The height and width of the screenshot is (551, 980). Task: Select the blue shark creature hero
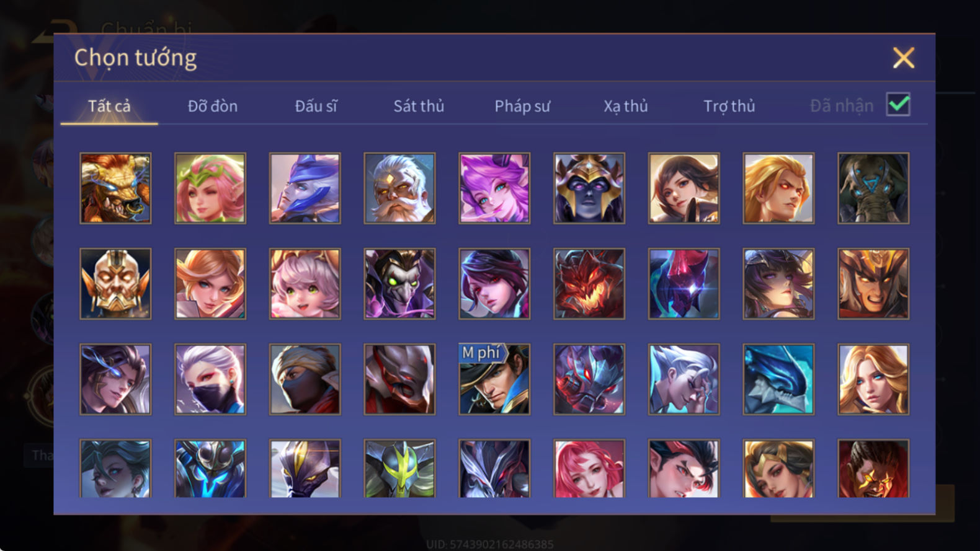point(778,379)
